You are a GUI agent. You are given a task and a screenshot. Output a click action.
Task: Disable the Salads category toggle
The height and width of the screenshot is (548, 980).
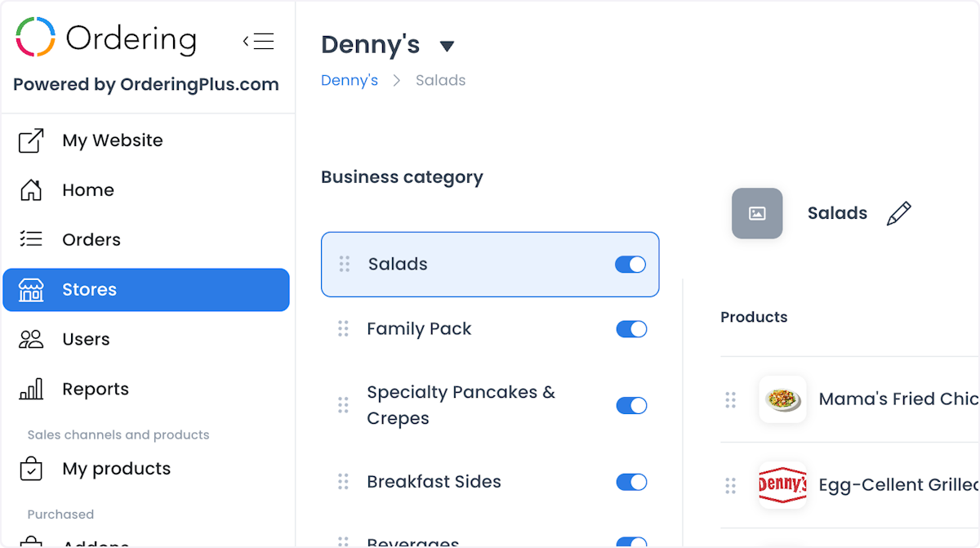pyautogui.click(x=630, y=264)
